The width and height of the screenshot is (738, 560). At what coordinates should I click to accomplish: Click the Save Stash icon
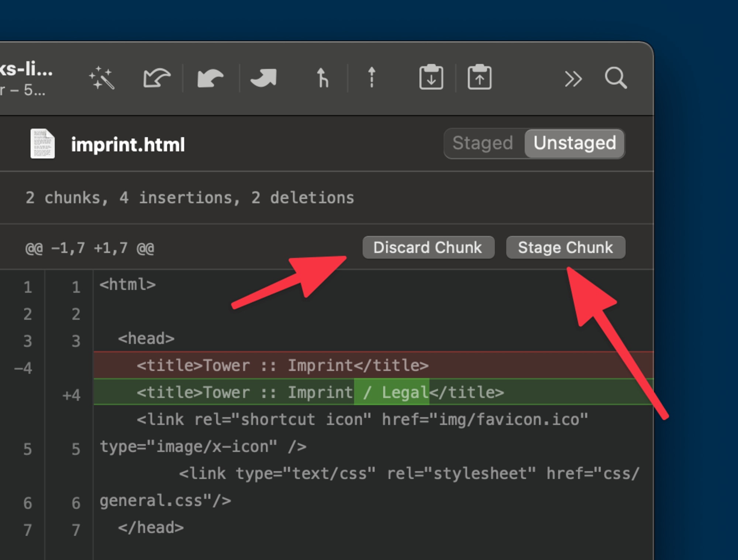(431, 77)
